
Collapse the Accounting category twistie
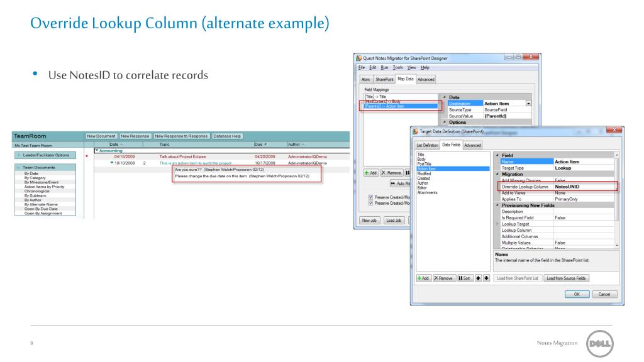[97, 151]
